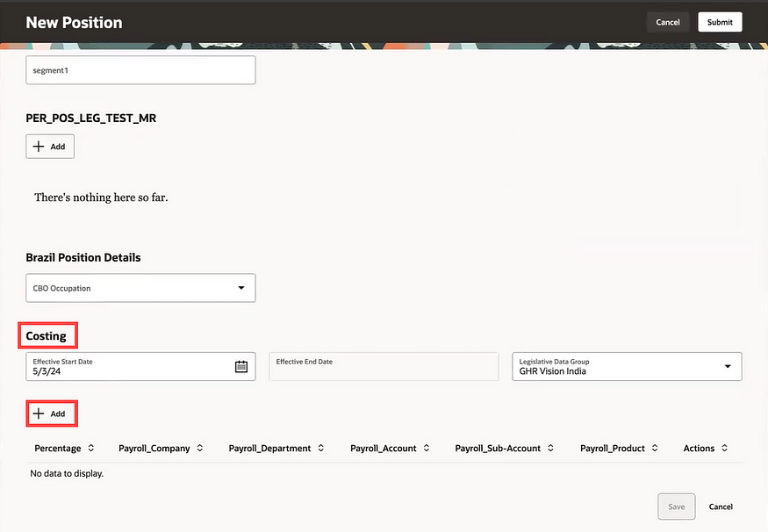The width and height of the screenshot is (768, 532).
Task: Cancel the New Position page
Action: tap(668, 22)
